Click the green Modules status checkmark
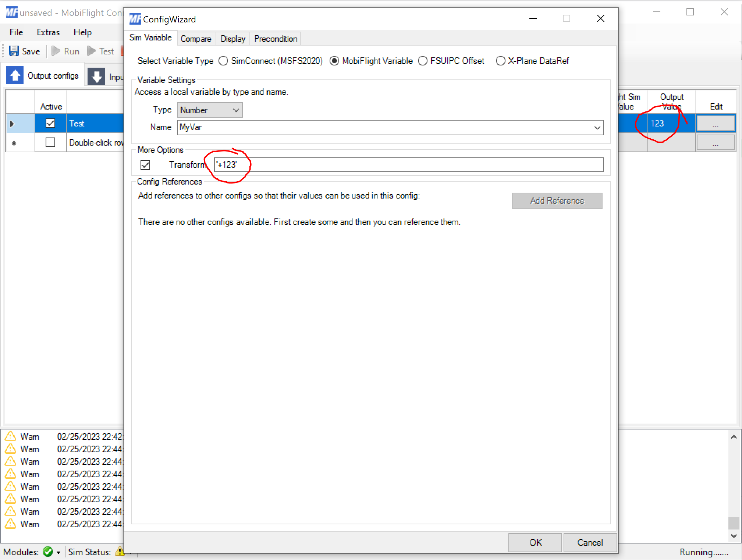The width and height of the screenshot is (742, 560). pos(48,552)
